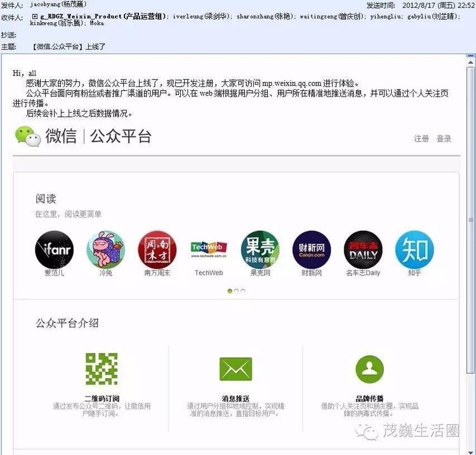The height and width of the screenshot is (455, 476).
Task: Click the TechWeb logo icon
Action: (209, 249)
